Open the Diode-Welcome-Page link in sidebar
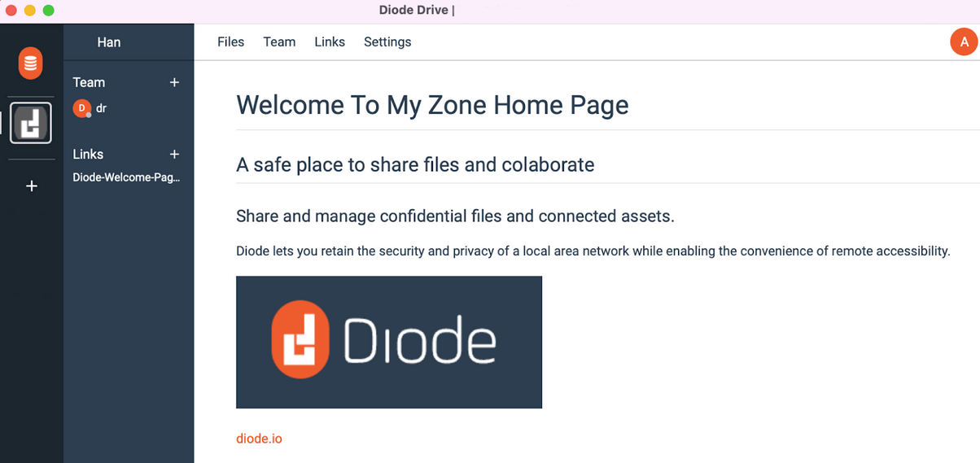The height and width of the screenshot is (463, 980). point(126,177)
